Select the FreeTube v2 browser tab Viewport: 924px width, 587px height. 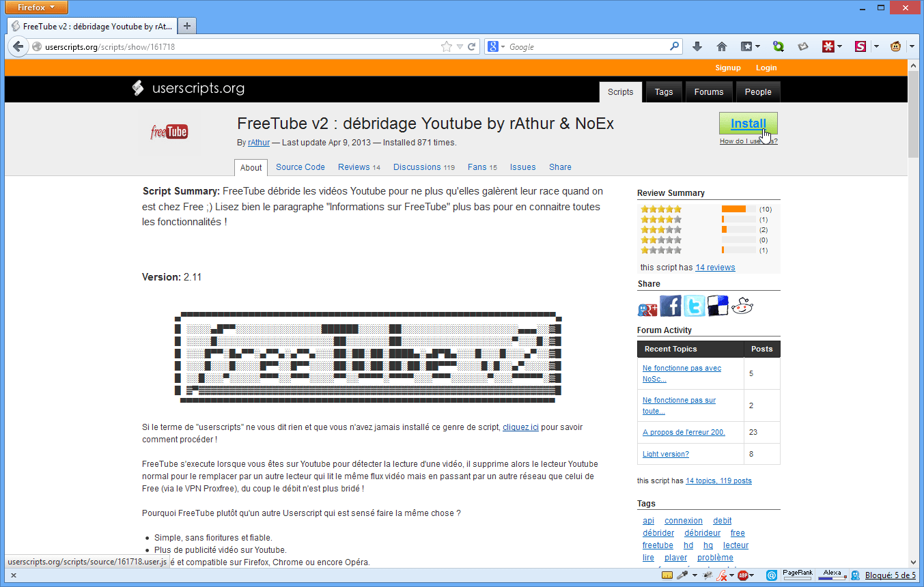click(92, 26)
